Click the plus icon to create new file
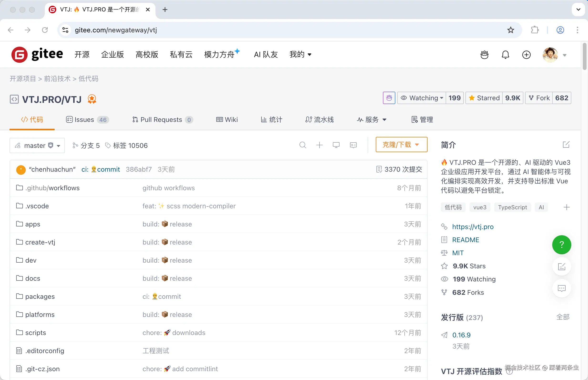 320,145
